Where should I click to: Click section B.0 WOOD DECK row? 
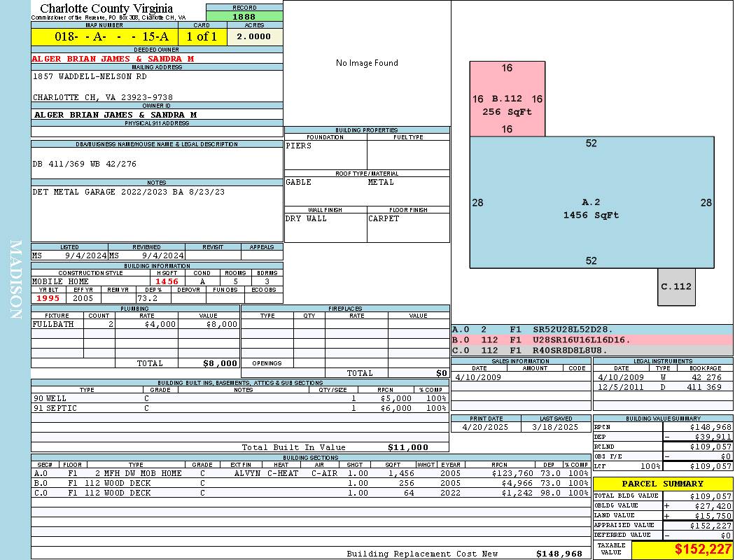point(311,484)
